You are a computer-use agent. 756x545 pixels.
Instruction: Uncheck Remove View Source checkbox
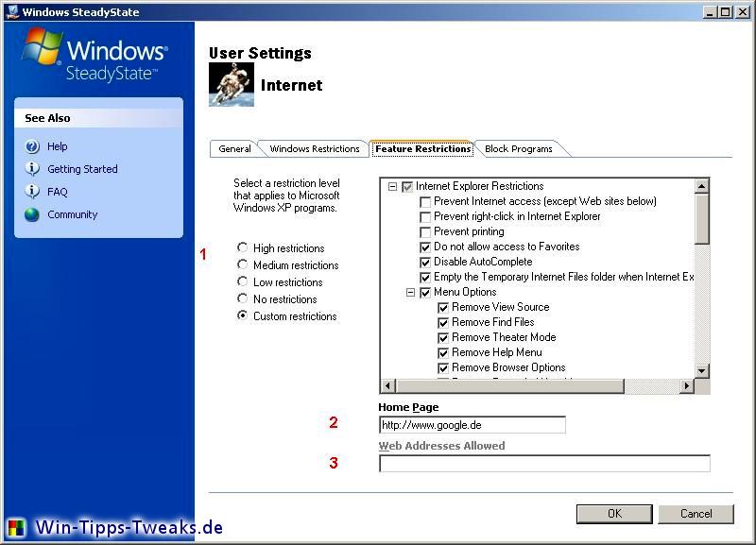[x=443, y=307]
